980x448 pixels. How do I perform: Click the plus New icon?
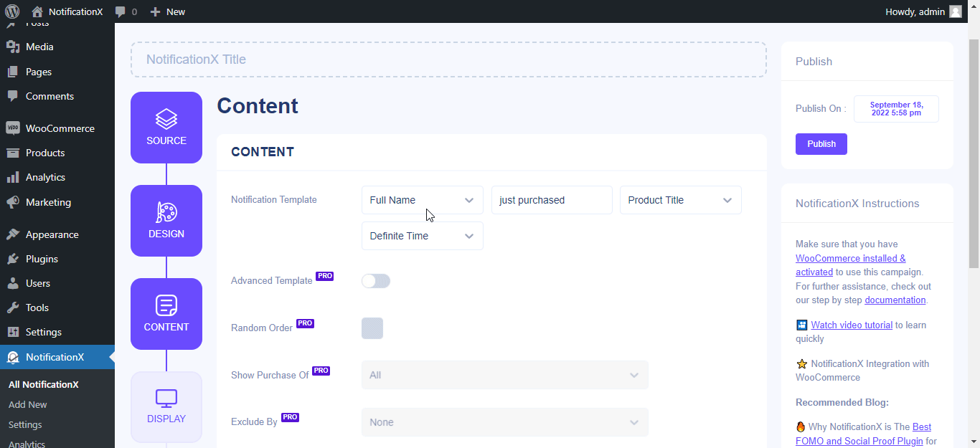[155, 11]
